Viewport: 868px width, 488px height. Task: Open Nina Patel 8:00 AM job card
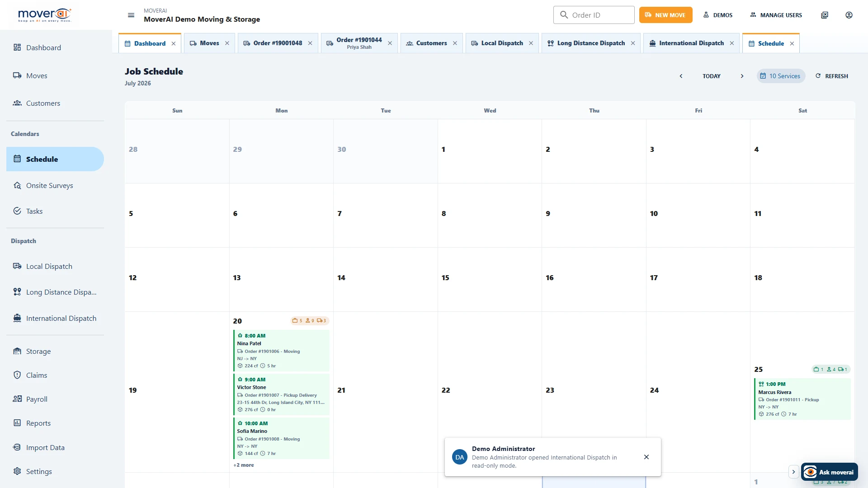281,351
